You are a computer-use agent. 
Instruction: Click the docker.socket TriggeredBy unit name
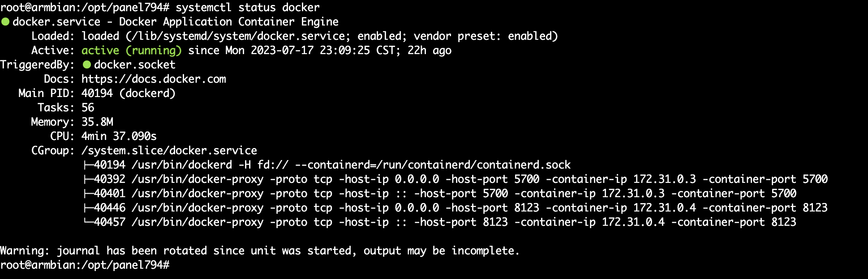pyautogui.click(x=135, y=65)
